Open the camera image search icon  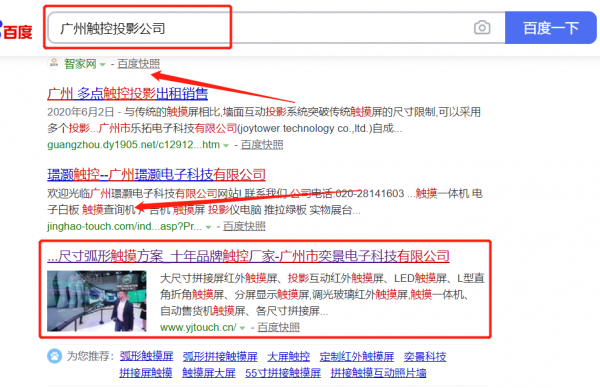(x=482, y=28)
